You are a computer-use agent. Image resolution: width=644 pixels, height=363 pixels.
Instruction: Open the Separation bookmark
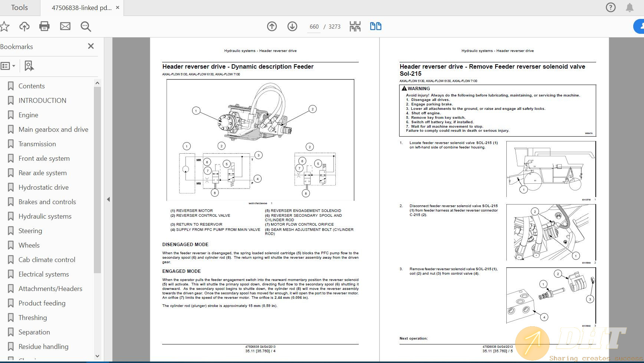tap(34, 332)
